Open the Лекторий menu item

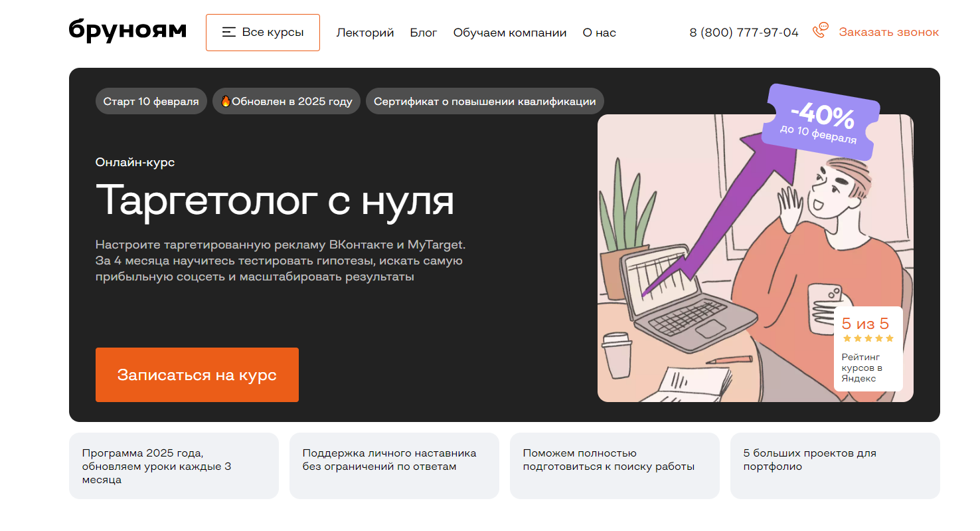[365, 33]
